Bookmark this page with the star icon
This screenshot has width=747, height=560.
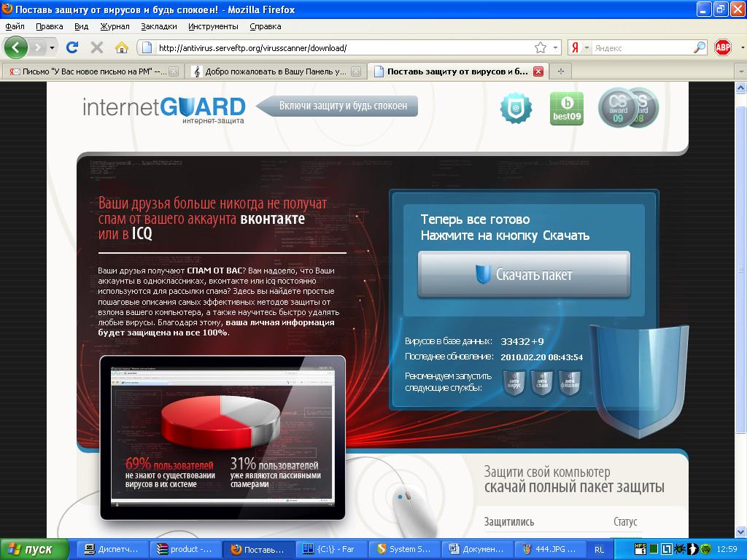point(541,47)
